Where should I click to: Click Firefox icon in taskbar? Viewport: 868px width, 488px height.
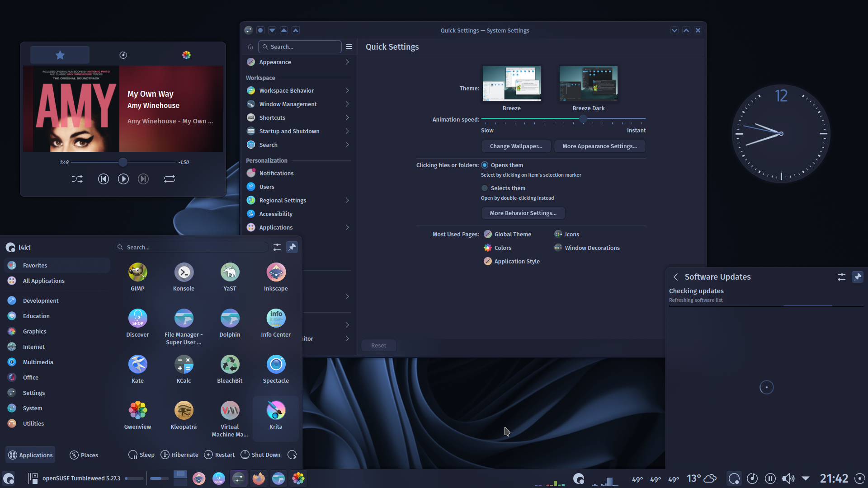pos(259,479)
